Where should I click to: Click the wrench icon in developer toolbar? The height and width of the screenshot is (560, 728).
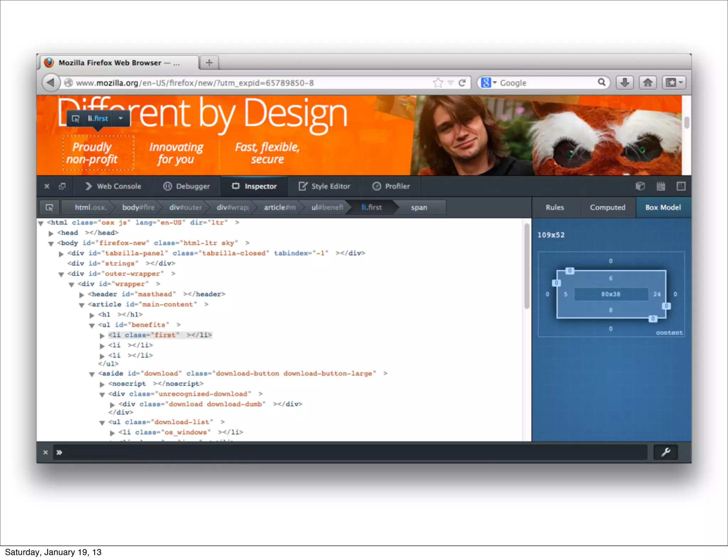coord(665,452)
